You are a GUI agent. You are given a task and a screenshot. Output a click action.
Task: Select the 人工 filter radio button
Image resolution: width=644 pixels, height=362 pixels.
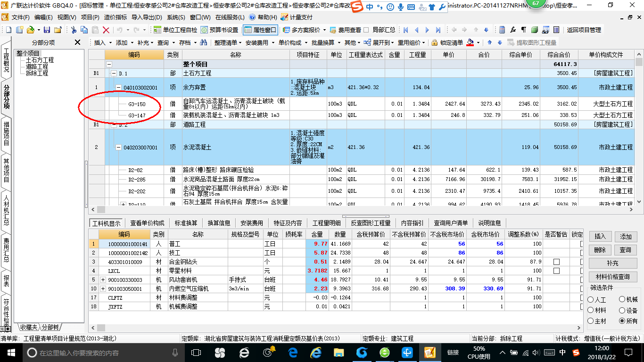coord(591,299)
